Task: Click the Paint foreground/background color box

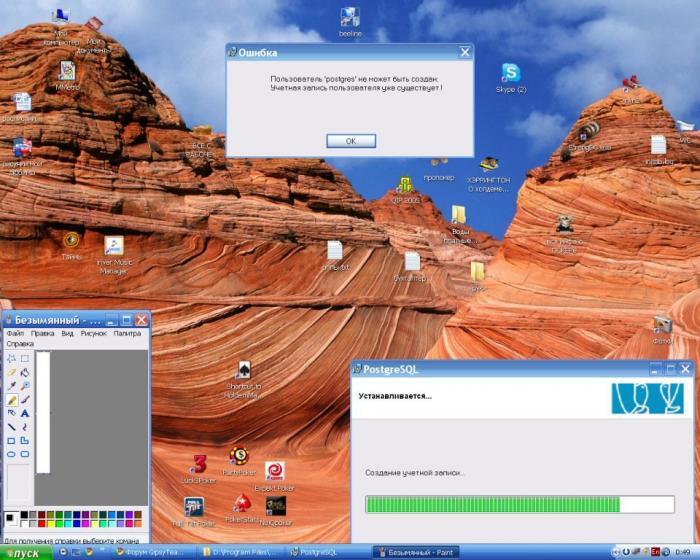Action: 11,519
